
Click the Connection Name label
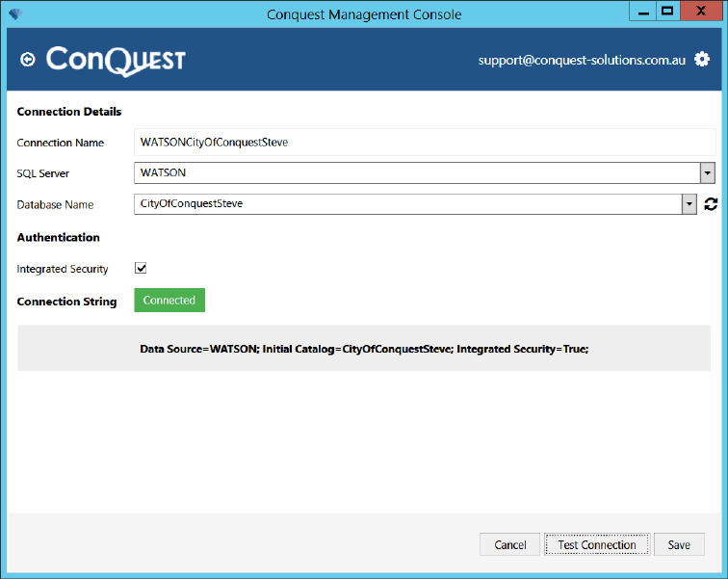(x=61, y=143)
